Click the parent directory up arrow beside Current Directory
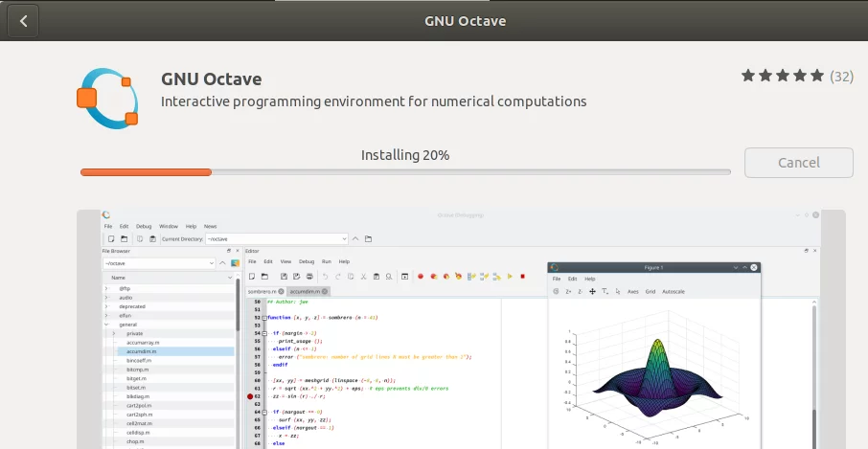This screenshot has height=449, width=868. [355, 239]
